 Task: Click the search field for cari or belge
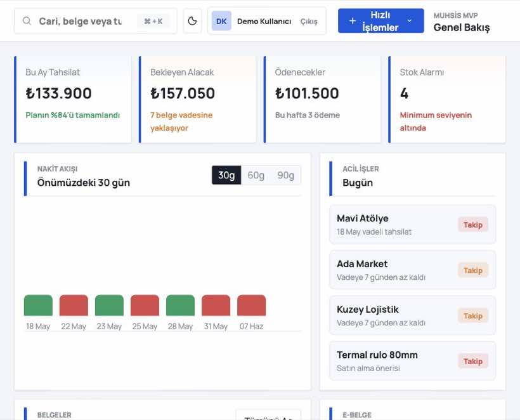tap(96, 21)
